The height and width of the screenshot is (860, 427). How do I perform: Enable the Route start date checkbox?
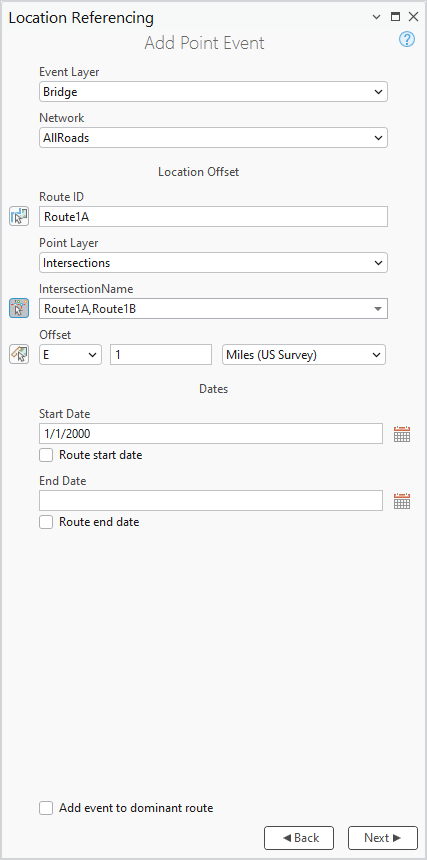click(46, 455)
